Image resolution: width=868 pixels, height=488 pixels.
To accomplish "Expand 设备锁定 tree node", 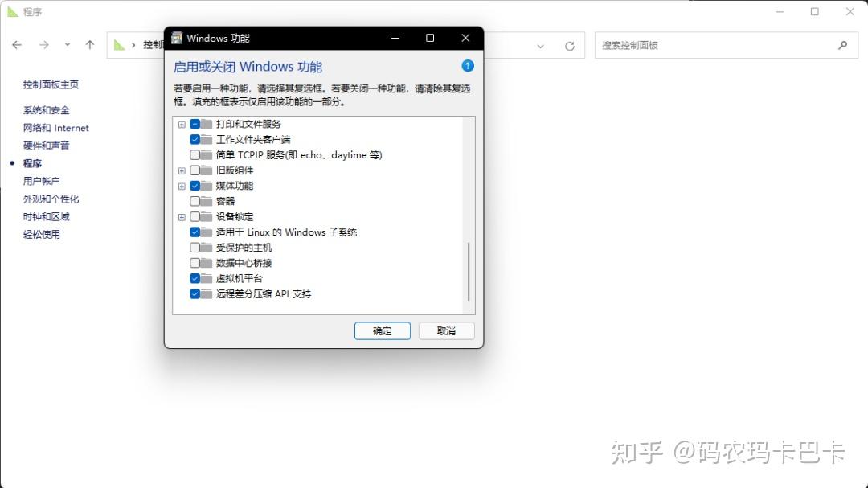I will [x=182, y=217].
